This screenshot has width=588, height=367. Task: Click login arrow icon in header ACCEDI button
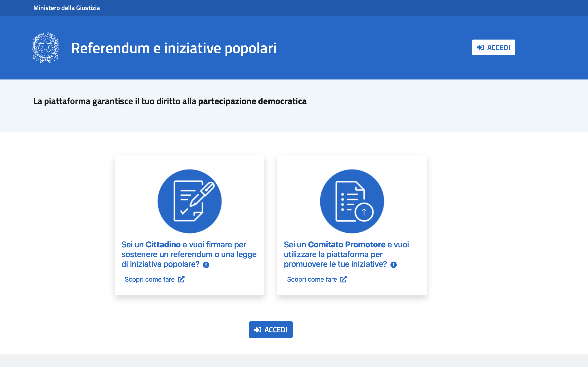480,47
